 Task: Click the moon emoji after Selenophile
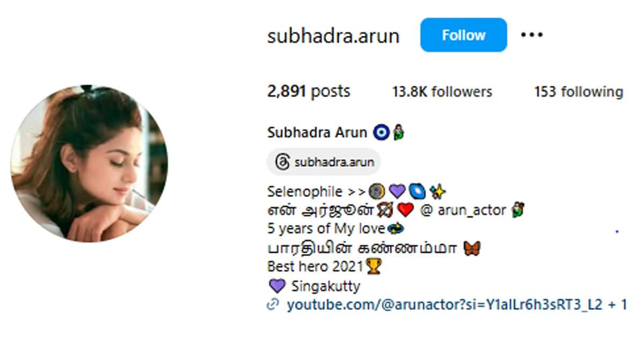(x=378, y=191)
